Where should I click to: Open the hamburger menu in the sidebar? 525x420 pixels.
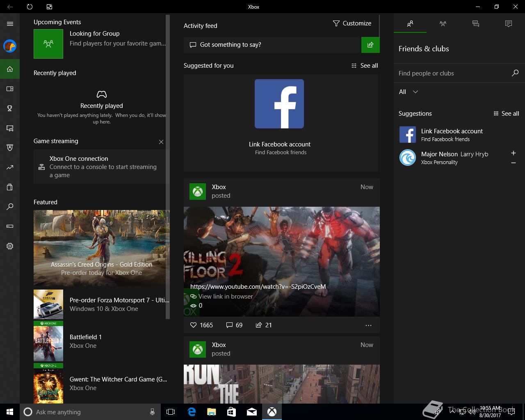[10, 24]
